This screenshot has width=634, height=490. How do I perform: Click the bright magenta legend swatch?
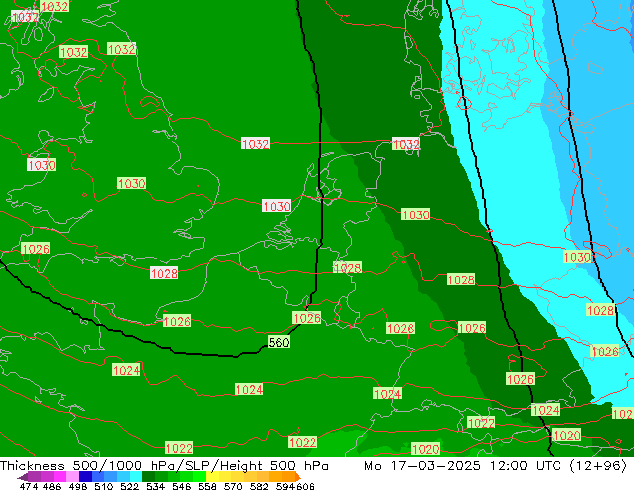(60, 477)
